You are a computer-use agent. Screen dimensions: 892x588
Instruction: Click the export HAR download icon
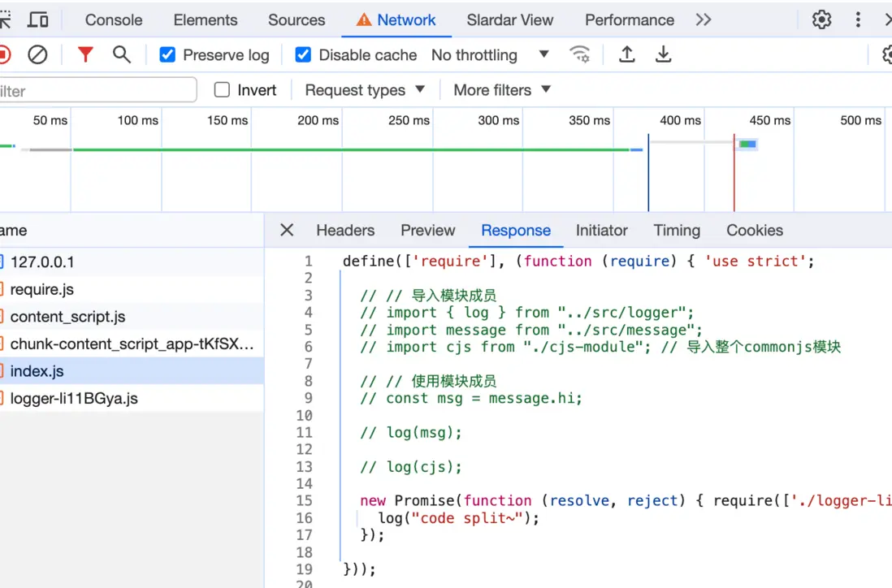664,54
